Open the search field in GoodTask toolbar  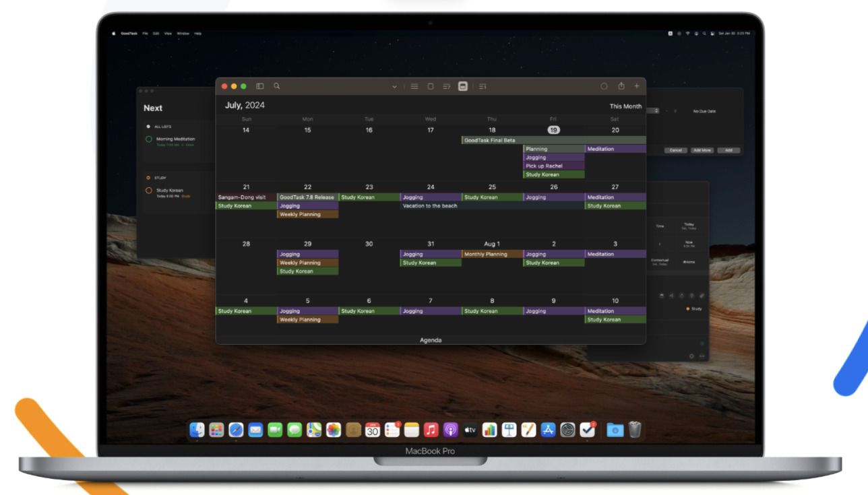pos(276,86)
